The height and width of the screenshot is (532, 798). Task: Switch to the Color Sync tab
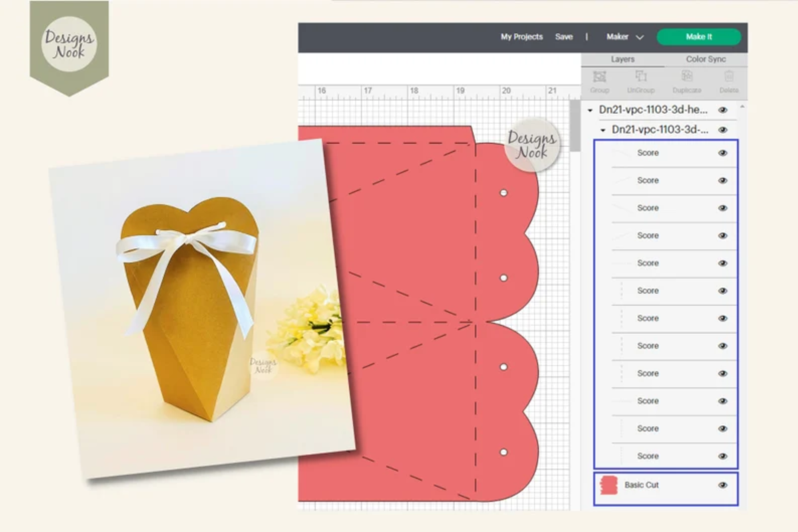pos(705,59)
